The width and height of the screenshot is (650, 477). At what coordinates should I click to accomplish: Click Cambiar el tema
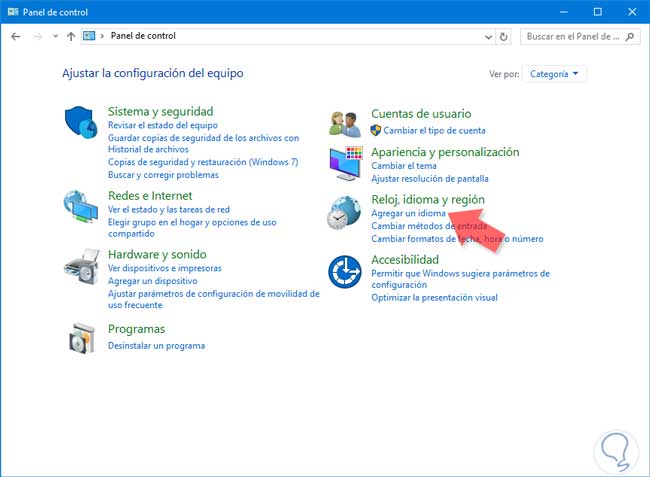click(x=404, y=166)
